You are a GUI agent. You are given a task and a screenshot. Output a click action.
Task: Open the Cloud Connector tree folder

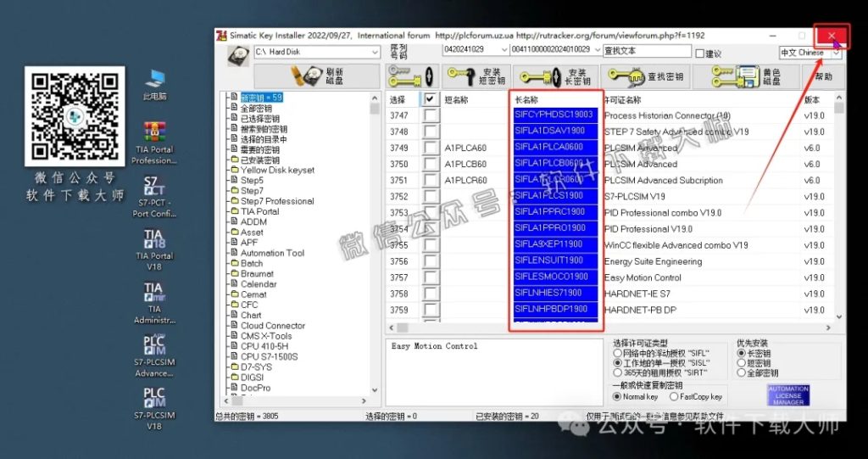coord(273,326)
